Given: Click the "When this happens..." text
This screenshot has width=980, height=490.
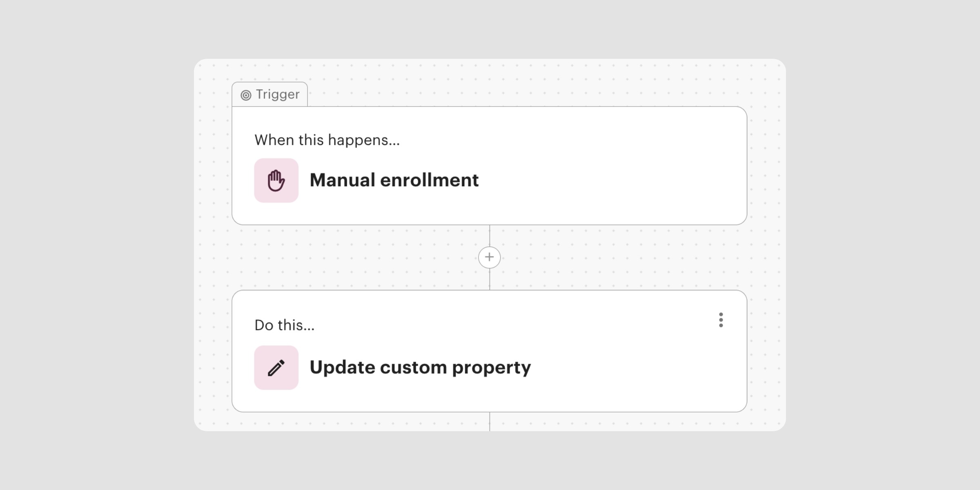Looking at the screenshot, I should point(327,140).
